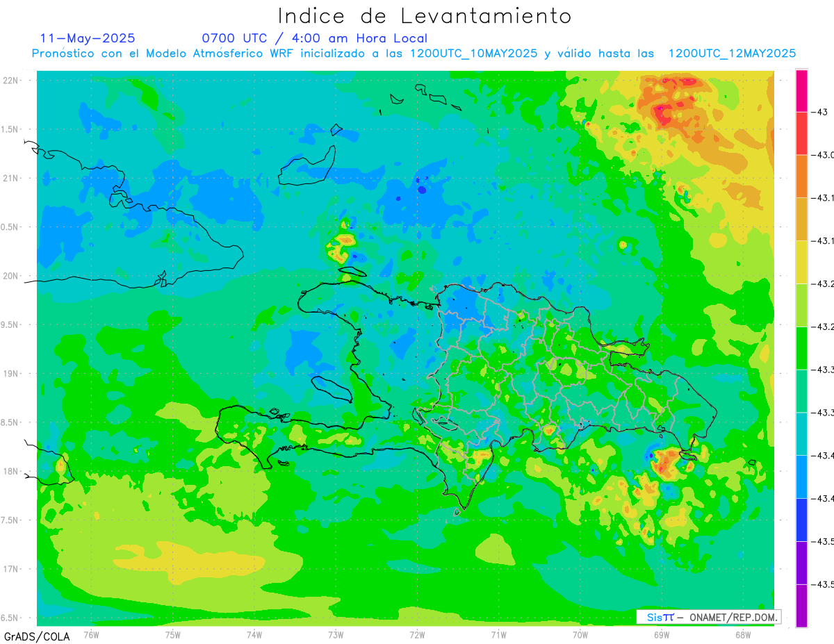The image size is (834, 644).
Task: Click the "-43.0" color scale label
Action: 823,154
